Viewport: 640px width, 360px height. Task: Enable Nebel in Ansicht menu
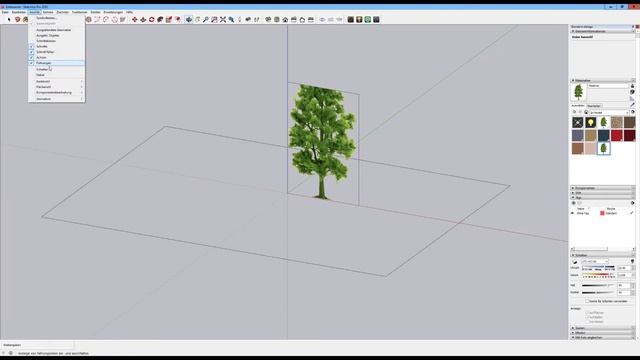click(56, 75)
